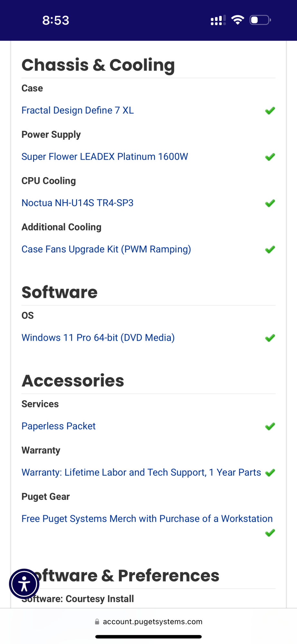Screen dimensions: 297x644
Task: Click the green checkmark beside Fractal Design Define 7 XL
Action: 270,111
